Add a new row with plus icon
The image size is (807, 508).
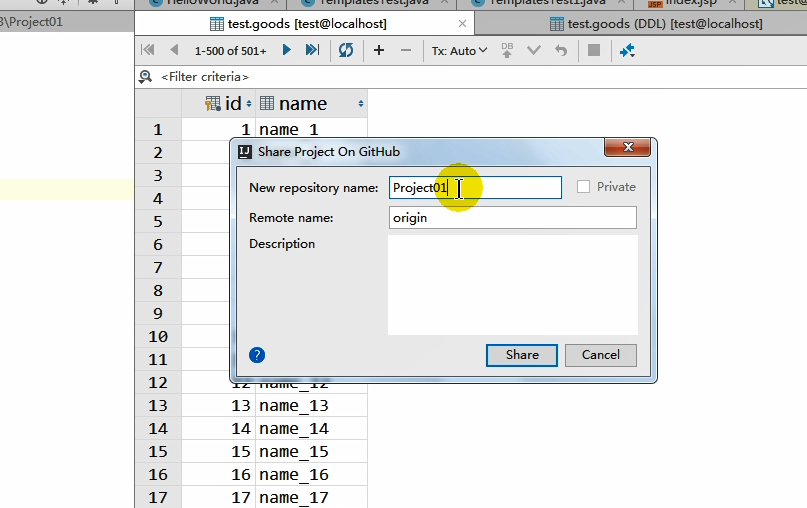click(379, 50)
